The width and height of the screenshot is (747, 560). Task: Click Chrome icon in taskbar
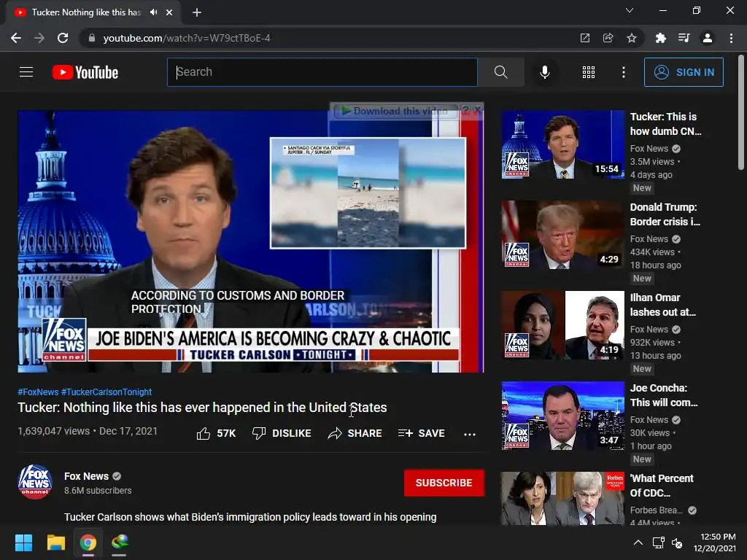click(88, 542)
